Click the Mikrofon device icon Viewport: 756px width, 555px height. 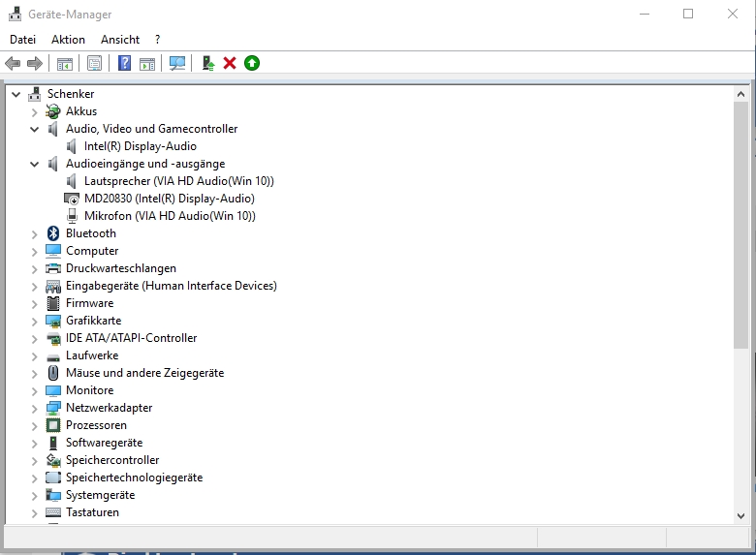point(72,216)
